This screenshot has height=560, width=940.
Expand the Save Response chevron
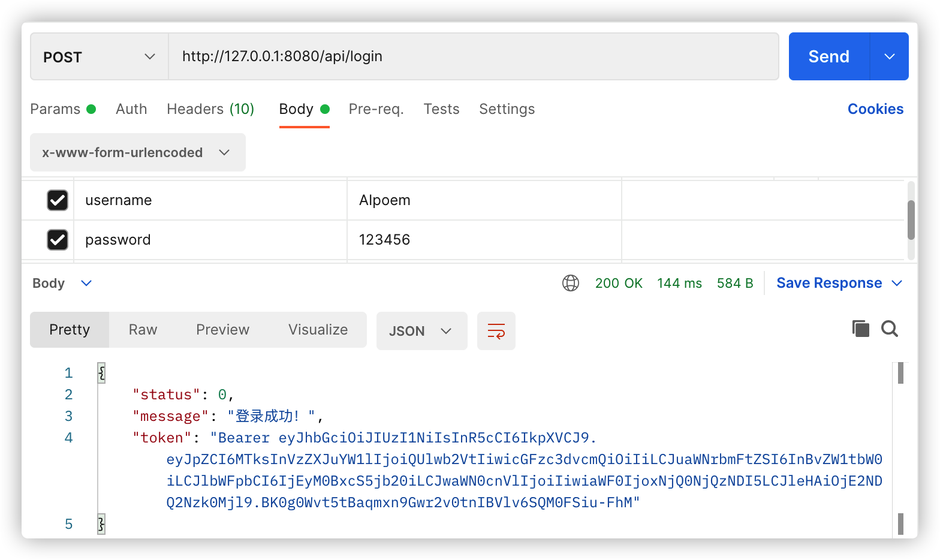(897, 283)
